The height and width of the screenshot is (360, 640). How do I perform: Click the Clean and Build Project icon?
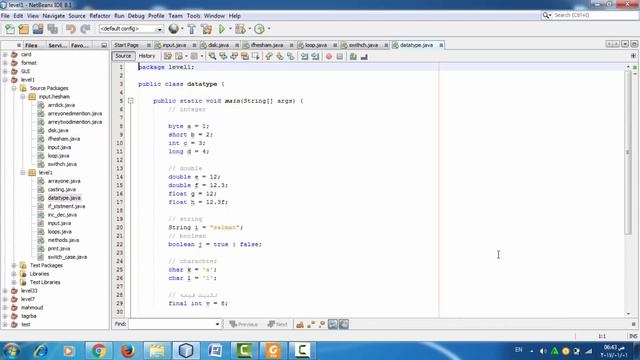click(207, 29)
